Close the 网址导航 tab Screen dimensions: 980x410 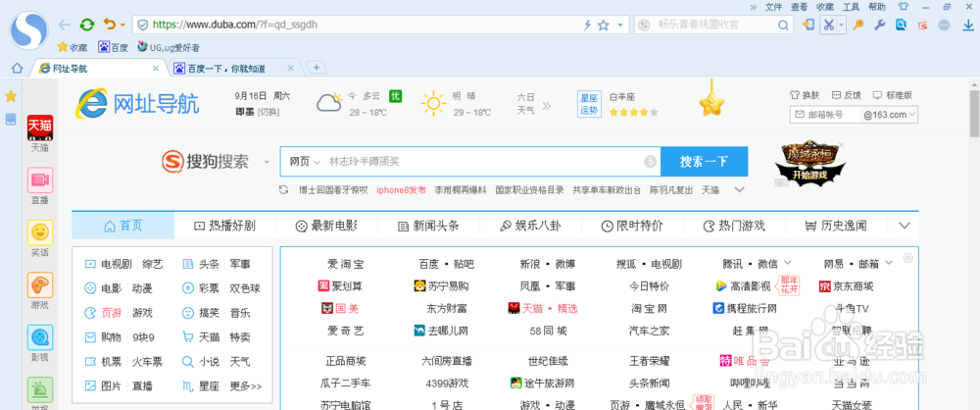(x=156, y=69)
